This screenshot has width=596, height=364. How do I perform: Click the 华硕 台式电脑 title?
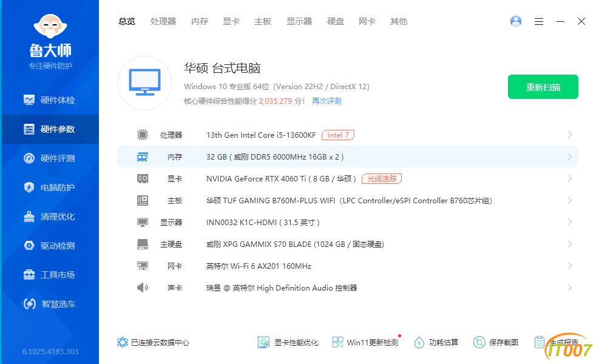point(222,68)
